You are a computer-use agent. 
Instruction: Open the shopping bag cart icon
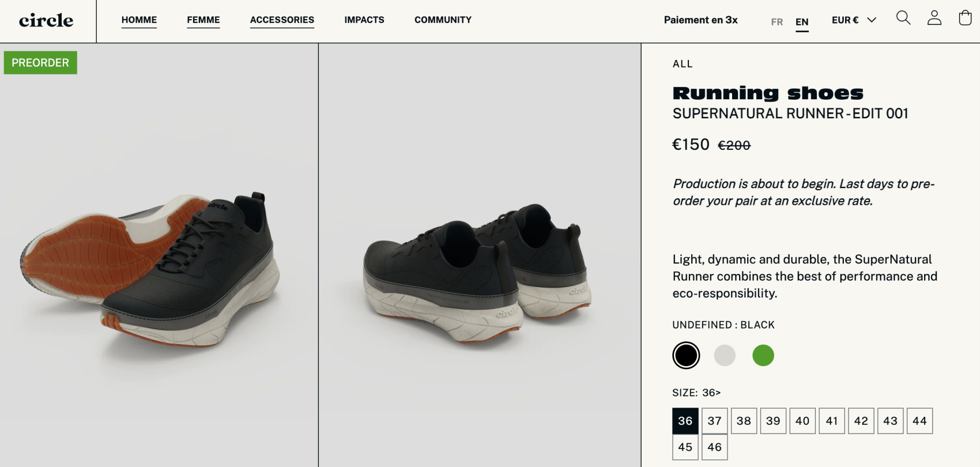965,18
